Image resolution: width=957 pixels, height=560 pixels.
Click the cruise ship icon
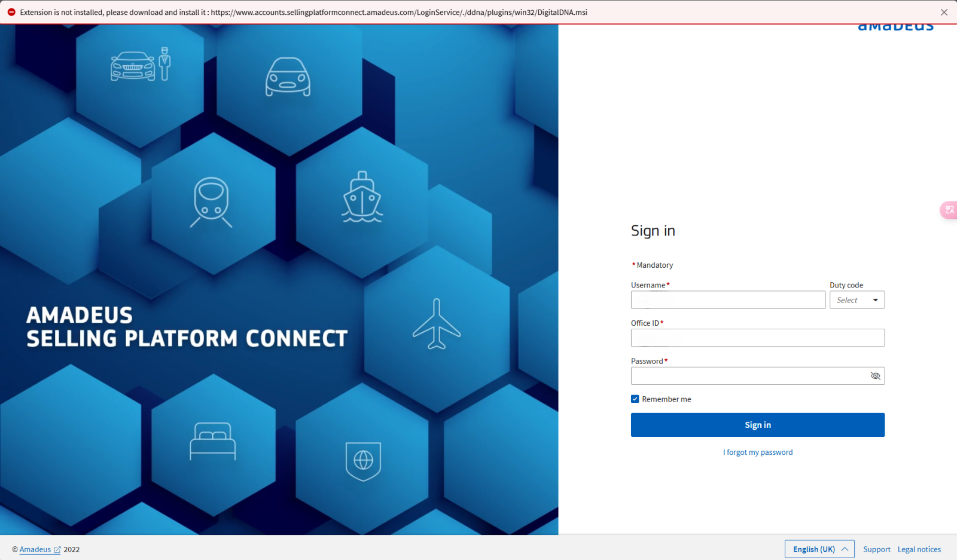pos(362,197)
